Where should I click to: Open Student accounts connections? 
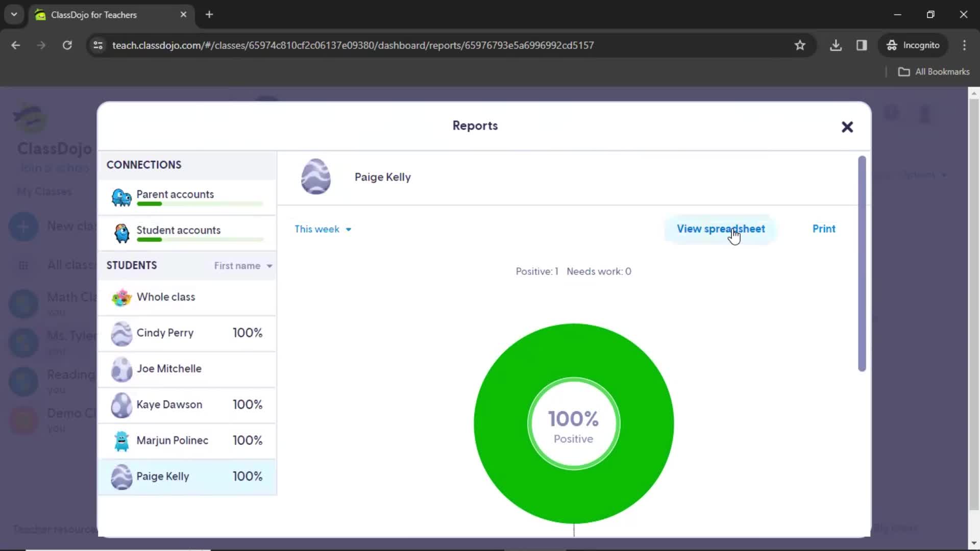coord(187,233)
